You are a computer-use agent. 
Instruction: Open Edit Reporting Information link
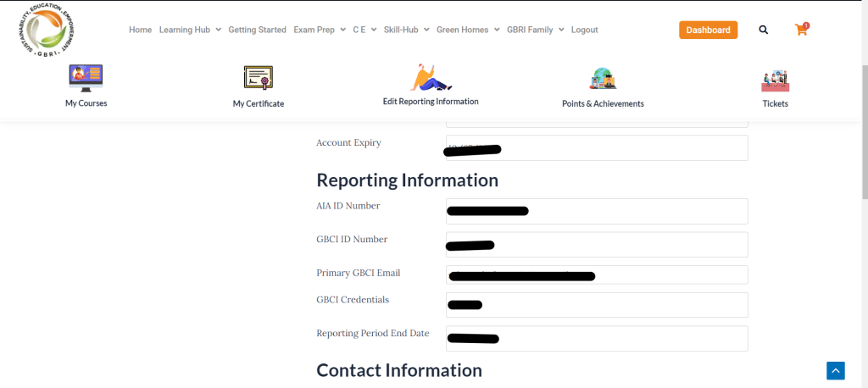click(431, 102)
